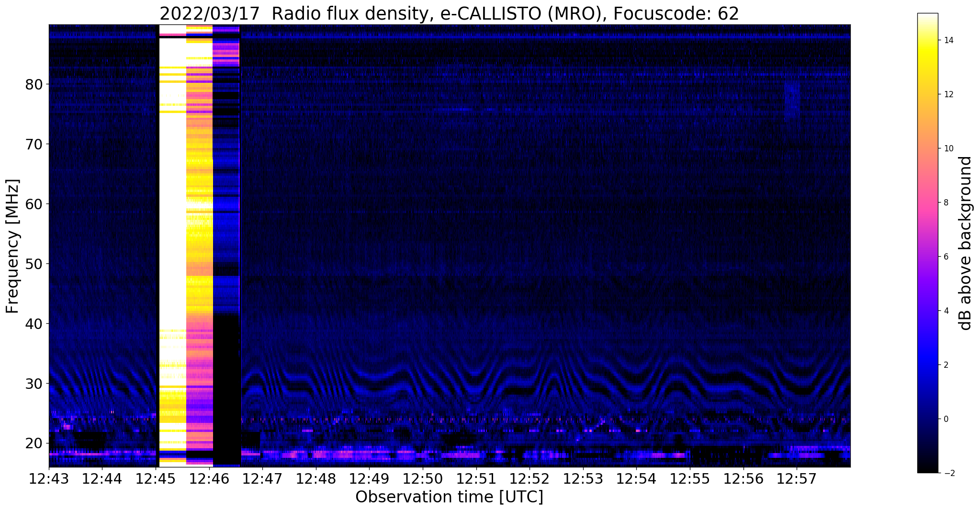Select the 12:44 time tick label
Viewport: 980px width, 511px height.
102,478
